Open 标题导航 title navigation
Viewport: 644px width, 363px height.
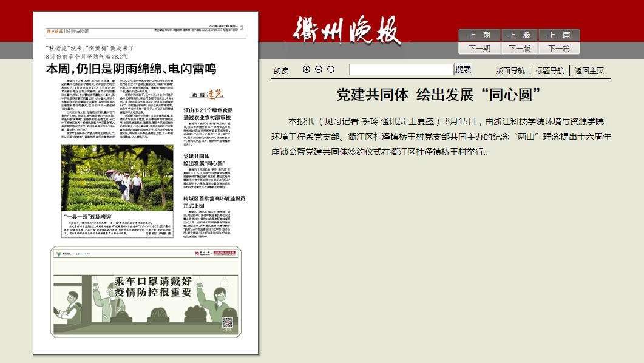(x=549, y=70)
